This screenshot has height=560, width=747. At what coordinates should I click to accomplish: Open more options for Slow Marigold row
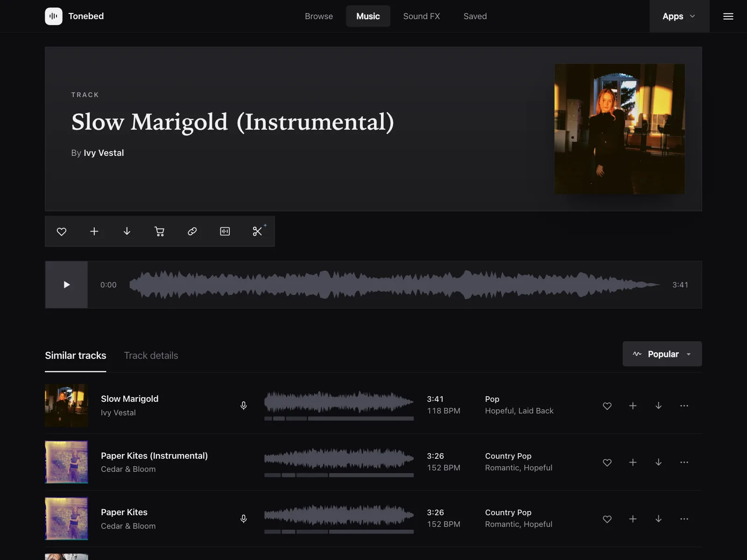(x=684, y=406)
